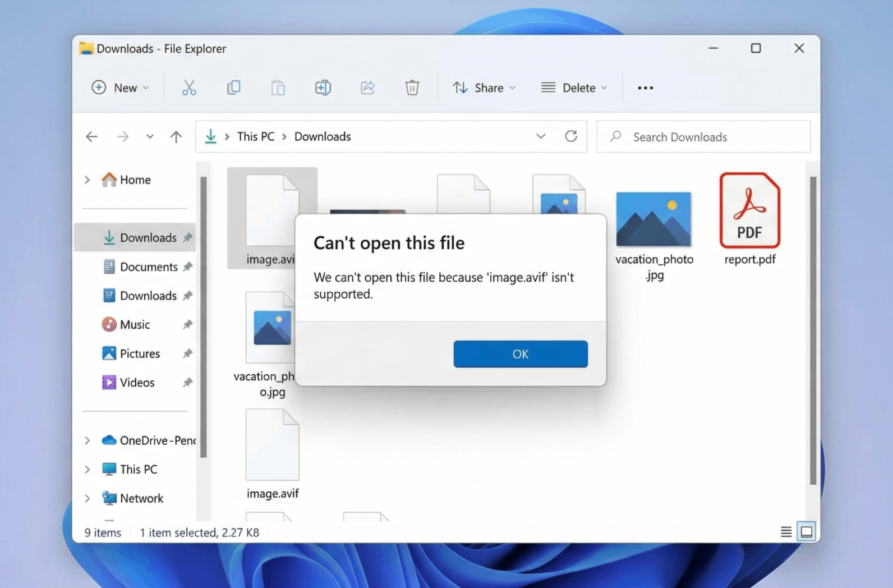The width and height of the screenshot is (893, 588).
Task: Select the vacation photo file in the second row
Action: [264, 344]
